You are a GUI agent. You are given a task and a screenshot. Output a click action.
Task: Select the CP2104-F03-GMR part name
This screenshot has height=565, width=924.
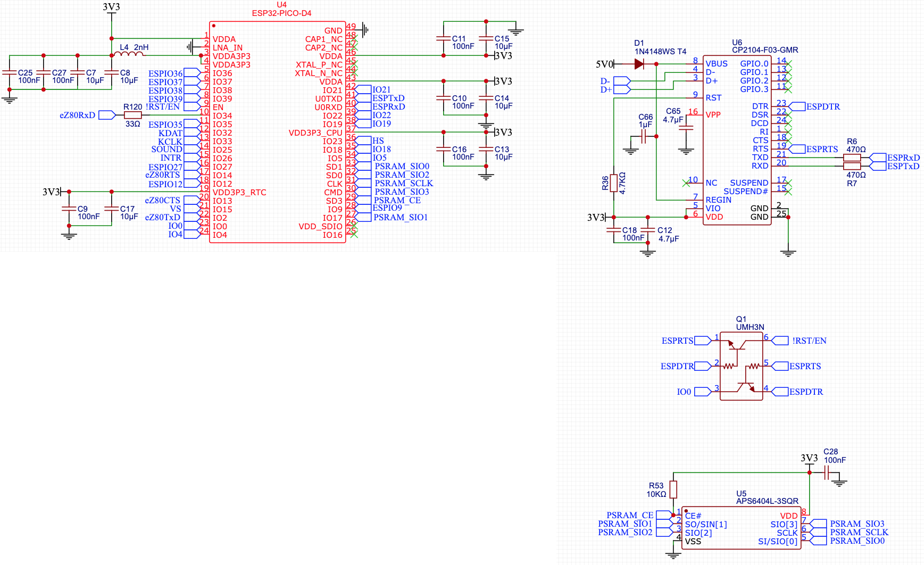pos(765,50)
